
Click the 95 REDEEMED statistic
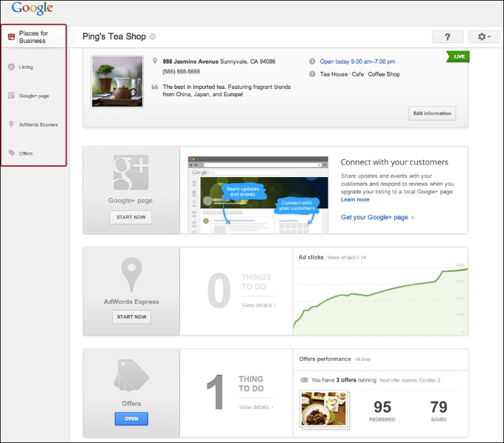coord(382,410)
